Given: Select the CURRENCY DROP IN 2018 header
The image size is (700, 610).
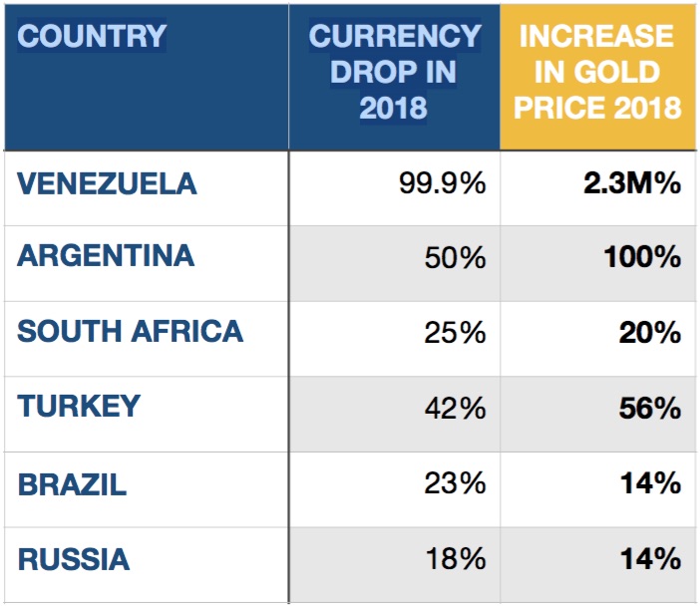Looking at the screenshot, I should [394, 72].
